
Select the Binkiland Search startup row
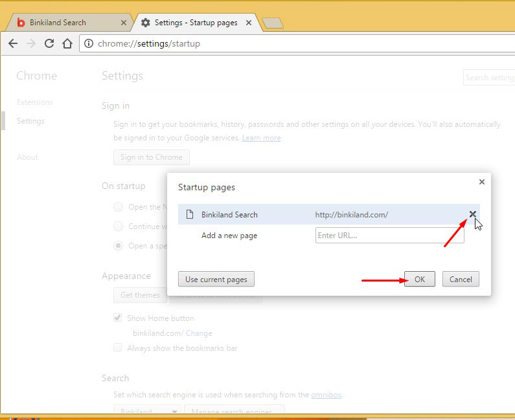click(329, 214)
